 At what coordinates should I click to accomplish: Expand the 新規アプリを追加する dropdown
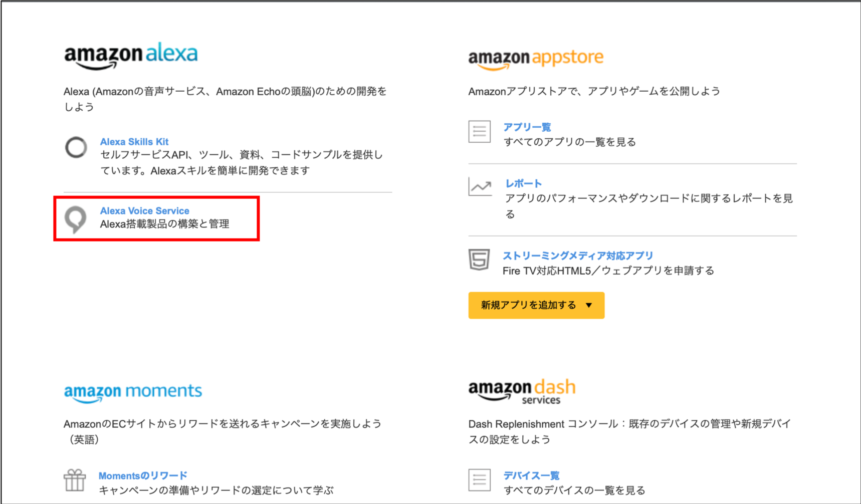point(536,305)
